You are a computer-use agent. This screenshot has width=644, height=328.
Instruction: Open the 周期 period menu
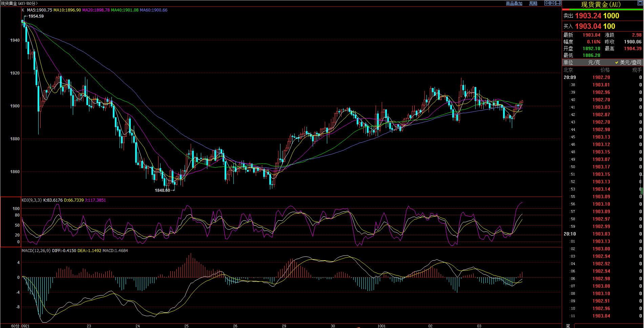tap(533, 3)
